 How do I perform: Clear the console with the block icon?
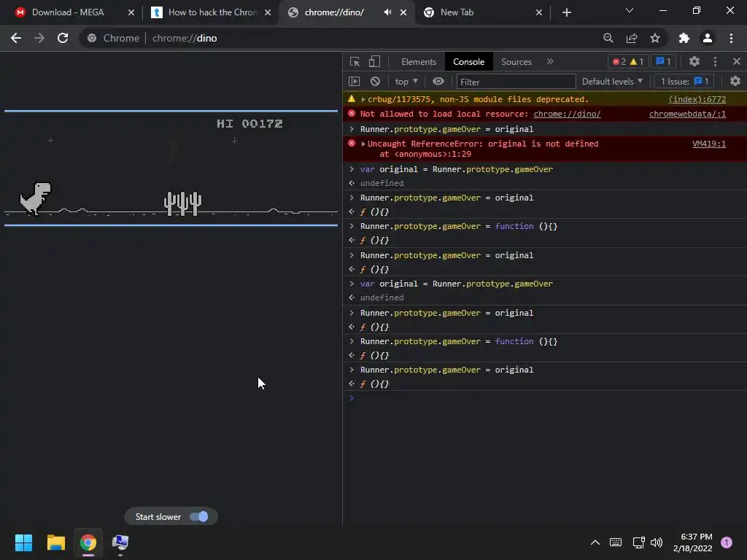pyautogui.click(x=375, y=82)
